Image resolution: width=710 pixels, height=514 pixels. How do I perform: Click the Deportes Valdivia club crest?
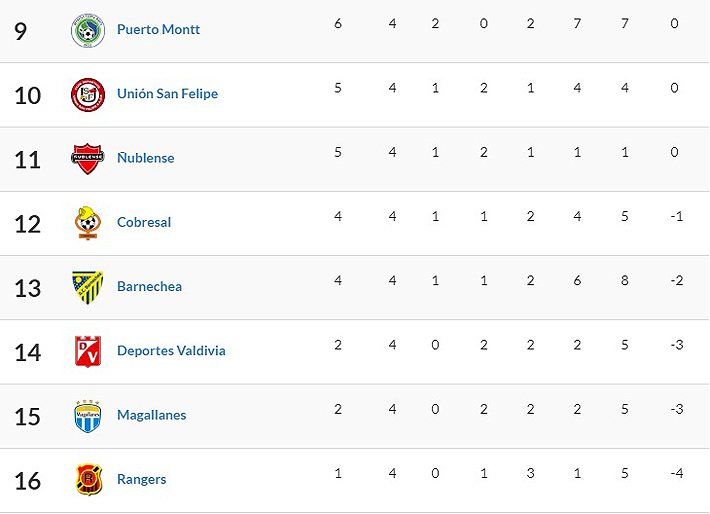[x=88, y=351]
